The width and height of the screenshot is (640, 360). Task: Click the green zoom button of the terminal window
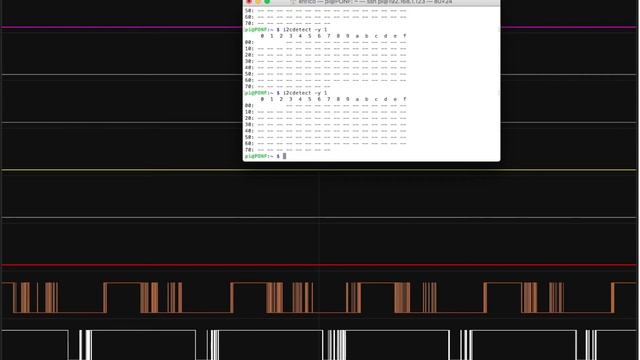click(x=267, y=2)
